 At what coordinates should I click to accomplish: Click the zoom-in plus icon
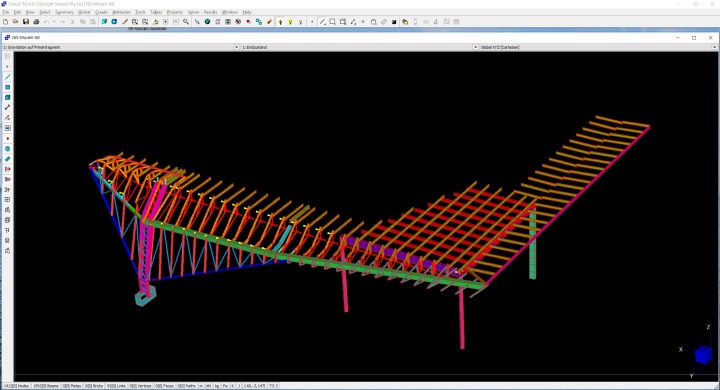(x=166, y=22)
